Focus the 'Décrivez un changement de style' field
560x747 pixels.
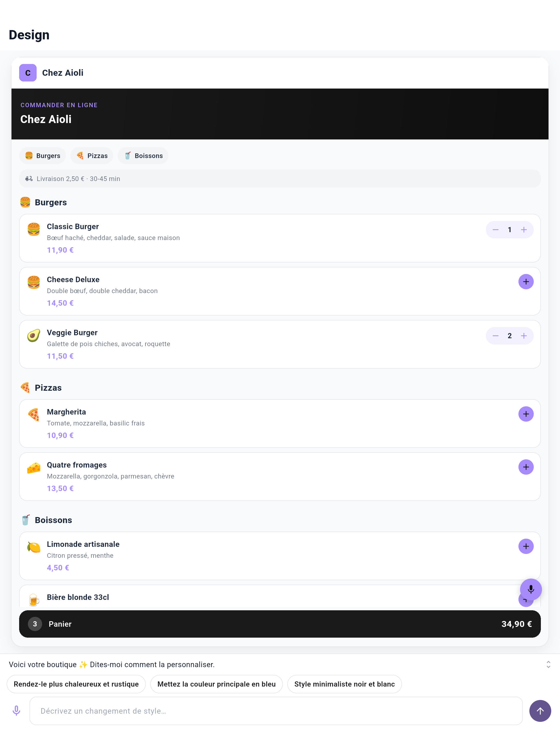point(276,711)
